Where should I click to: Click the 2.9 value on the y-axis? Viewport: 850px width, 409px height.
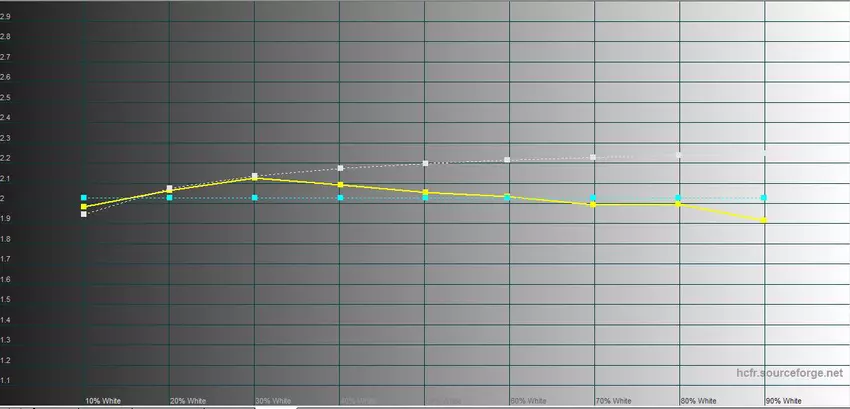point(7,16)
